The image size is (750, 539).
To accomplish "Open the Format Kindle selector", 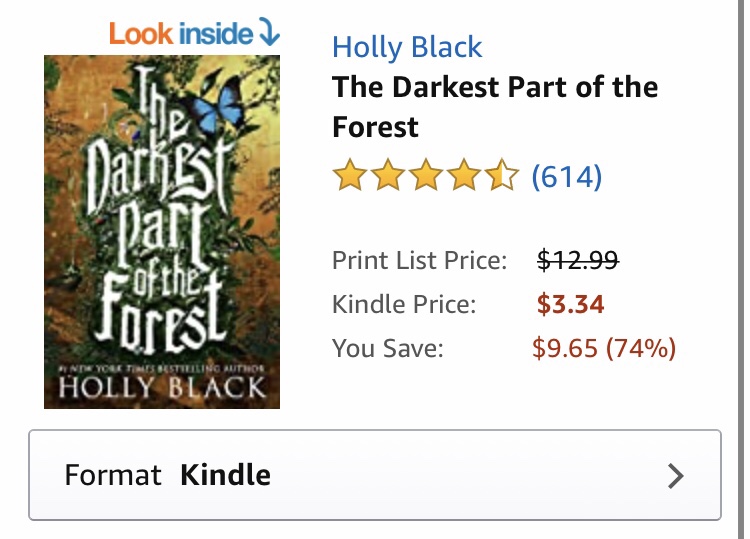I will click(374, 475).
